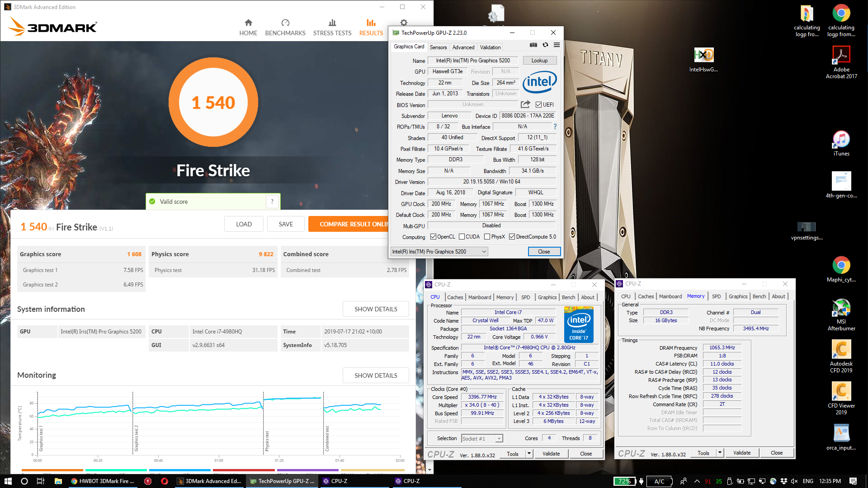Click the 3DMark scroll-down arrow
The image size is (868, 488).
coord(429,470)
